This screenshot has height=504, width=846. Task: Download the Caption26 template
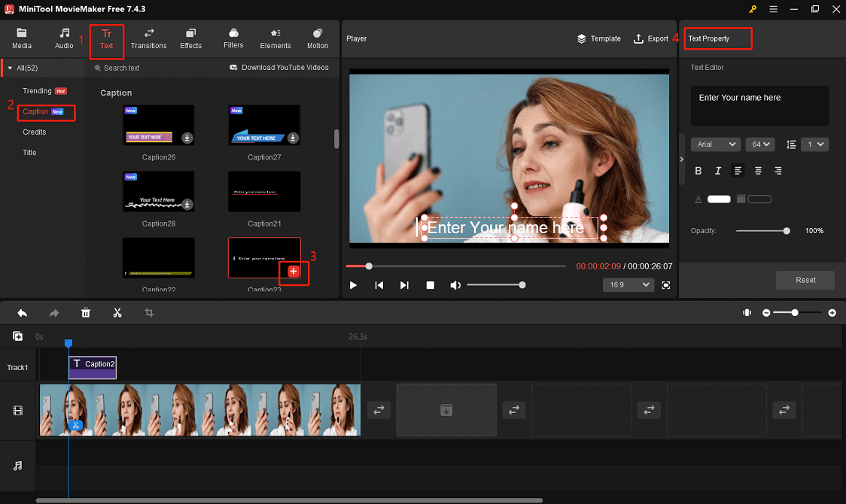coord(187,138)
